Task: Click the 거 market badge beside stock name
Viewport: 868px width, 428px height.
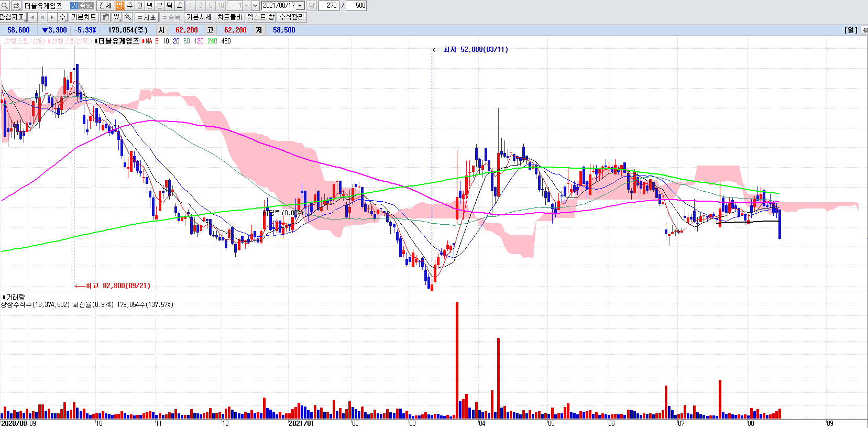Action: (74, 6)
